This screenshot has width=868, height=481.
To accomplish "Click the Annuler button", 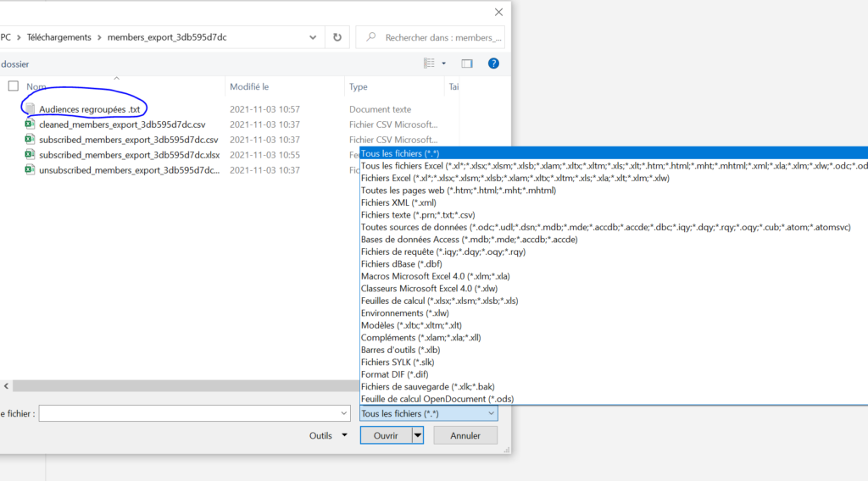I will coord(465,435).
